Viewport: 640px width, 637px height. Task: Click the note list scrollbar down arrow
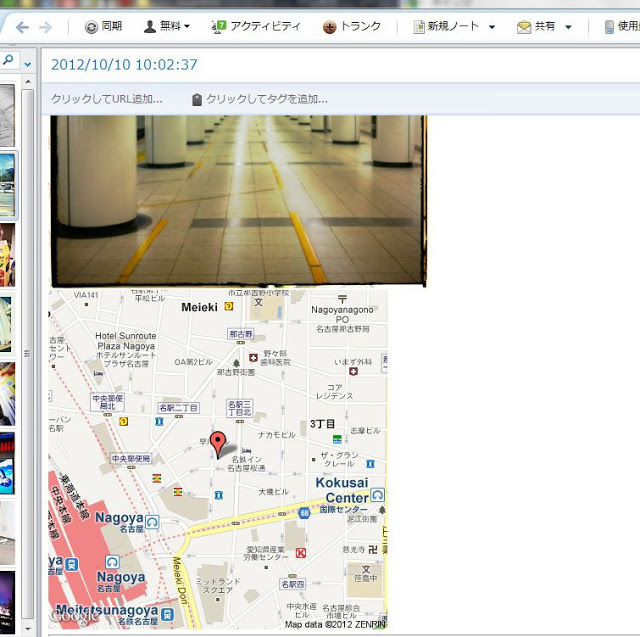click(28, 629)
